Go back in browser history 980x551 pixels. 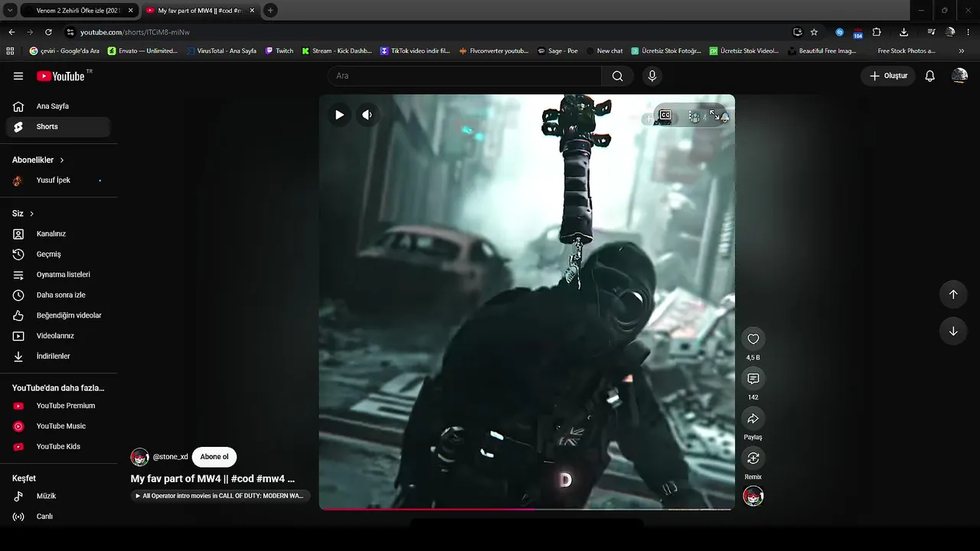[x=11, y=32]
